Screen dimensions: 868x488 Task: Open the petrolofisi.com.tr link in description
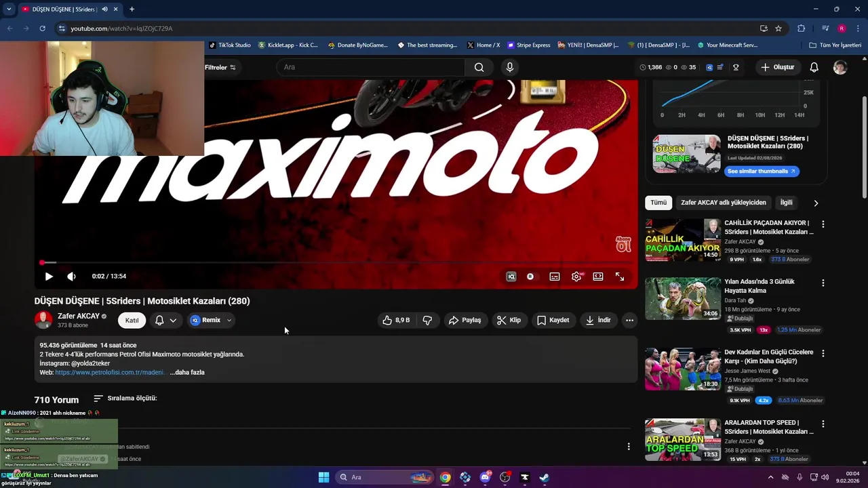110,372
